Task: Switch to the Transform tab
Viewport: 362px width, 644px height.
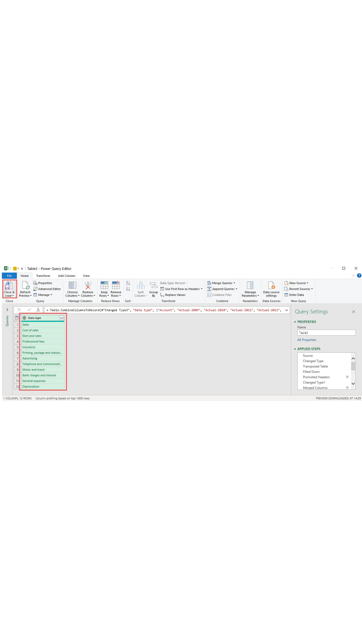Action: pyautogui.click(x=43, y=276)
